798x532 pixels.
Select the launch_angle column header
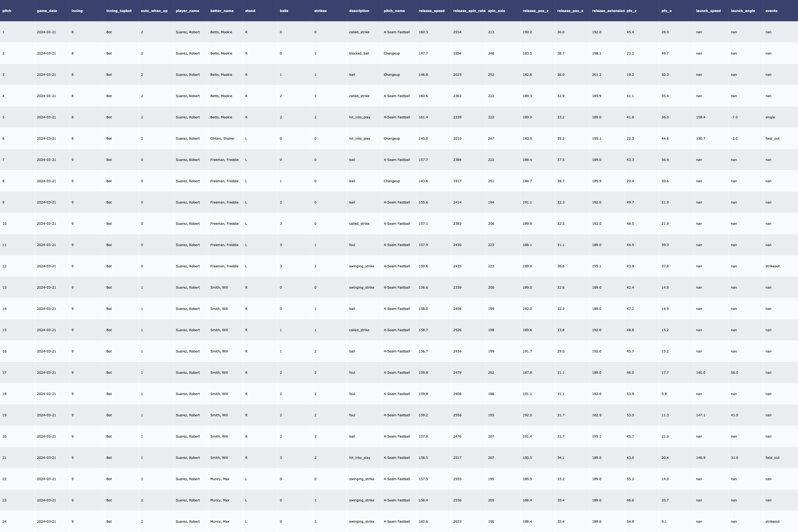pos(743,11)
